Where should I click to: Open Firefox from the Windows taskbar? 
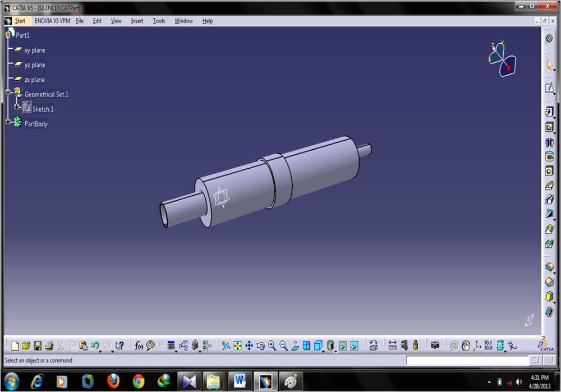point(113,381)
